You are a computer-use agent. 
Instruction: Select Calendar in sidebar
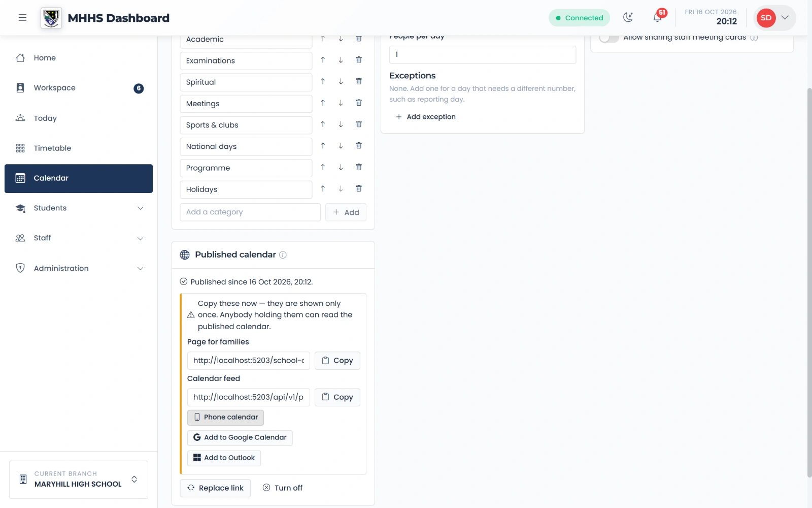pyautogui.click(x=79, y=178)
